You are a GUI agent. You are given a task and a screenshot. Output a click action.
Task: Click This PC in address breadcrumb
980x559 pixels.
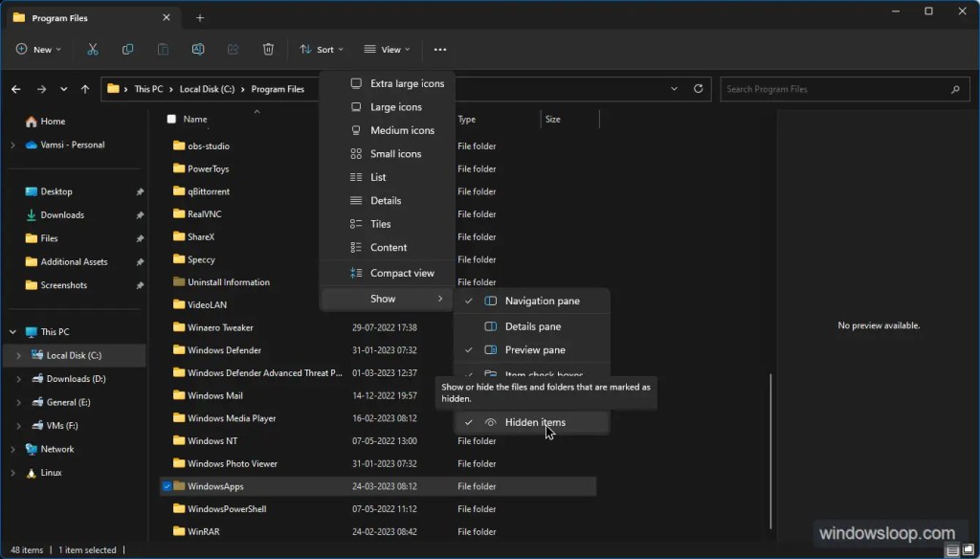pos(148,89)
